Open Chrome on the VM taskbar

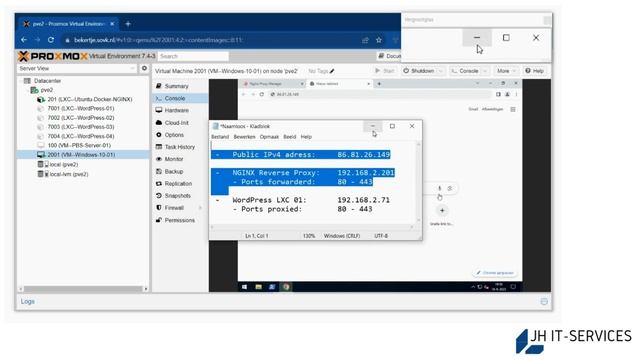tap(286, 287)
